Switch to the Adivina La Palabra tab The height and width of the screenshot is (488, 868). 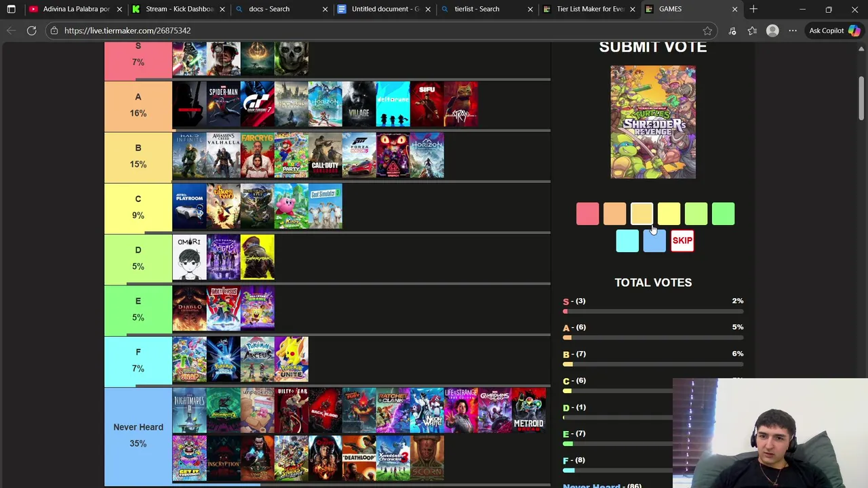pyautogui.click(x=75, y=9)
